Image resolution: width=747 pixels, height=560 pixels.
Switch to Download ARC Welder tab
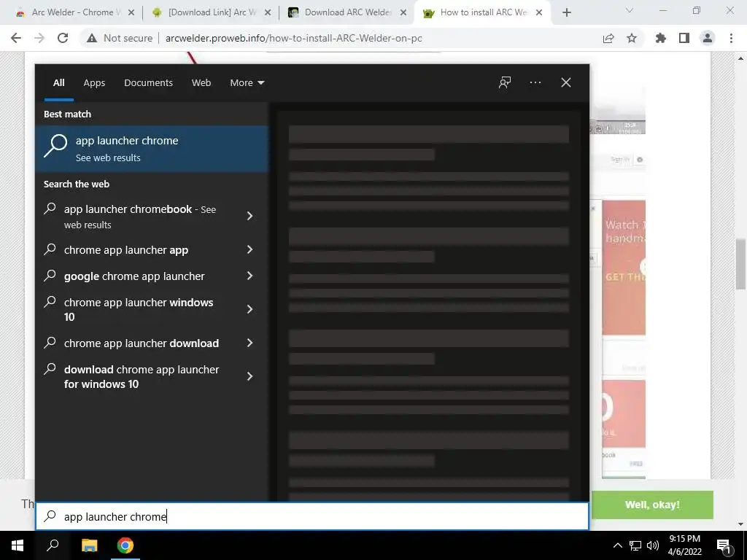(347, 12)
